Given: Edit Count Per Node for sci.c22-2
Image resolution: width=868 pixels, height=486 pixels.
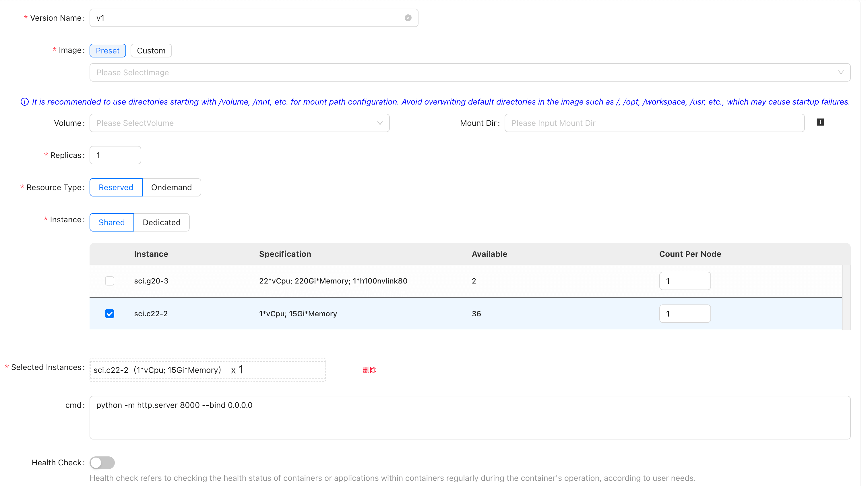Looking at the screenshot, I should (685, 314).
